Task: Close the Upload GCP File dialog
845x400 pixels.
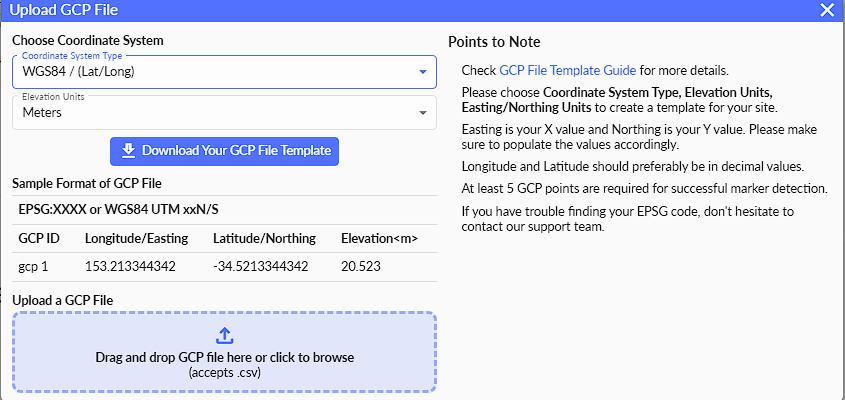Action: [x=827, y=10]
